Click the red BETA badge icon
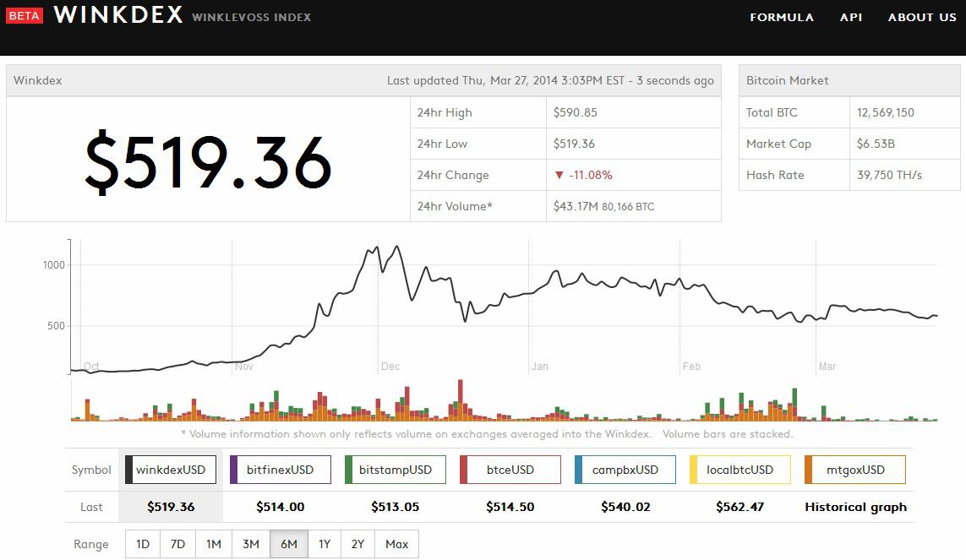The height and width of the screenshot is (560, 966). point(25,16)
